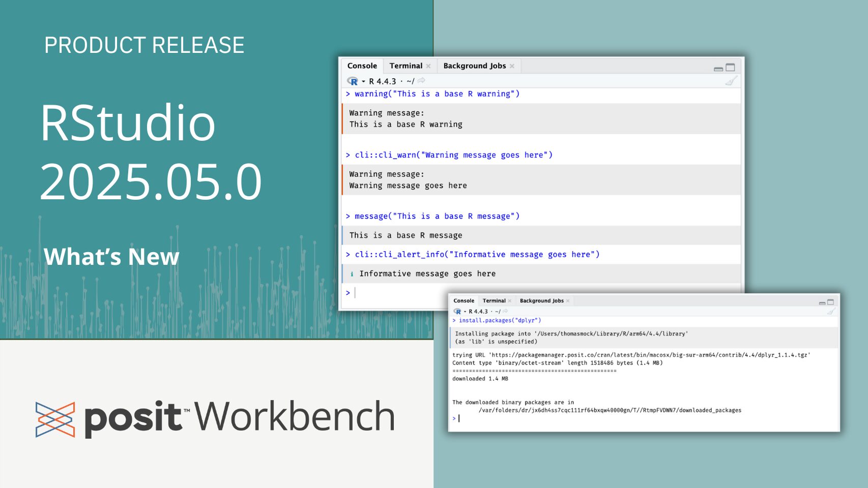Click the R logo icon in the warnings console
The height and width of the screenshot is (488, 868).
352,81
